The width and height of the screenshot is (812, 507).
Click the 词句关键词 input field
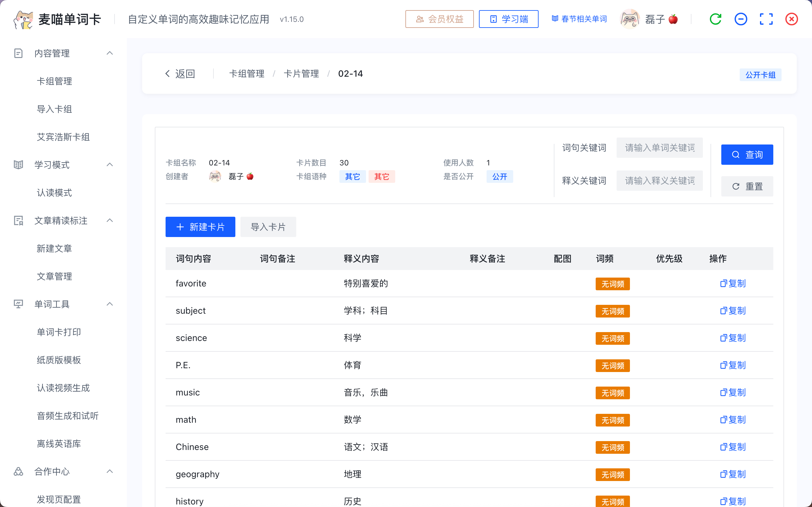pos(659,148)
